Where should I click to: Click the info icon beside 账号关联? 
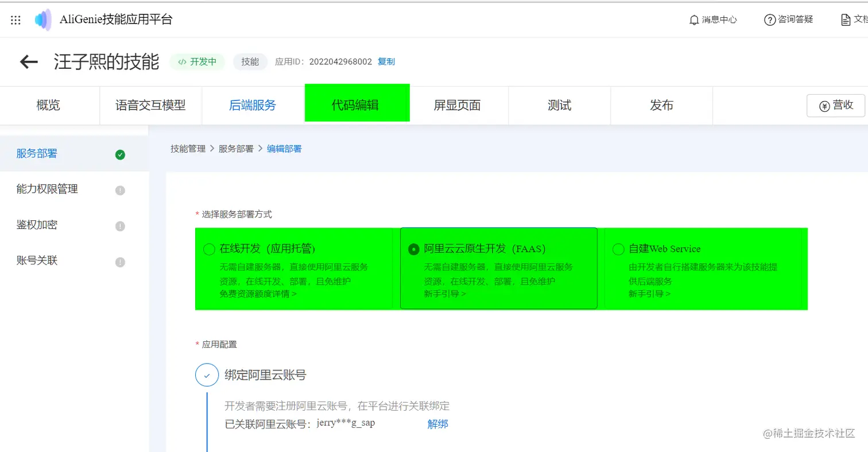[x=120, y=262]
